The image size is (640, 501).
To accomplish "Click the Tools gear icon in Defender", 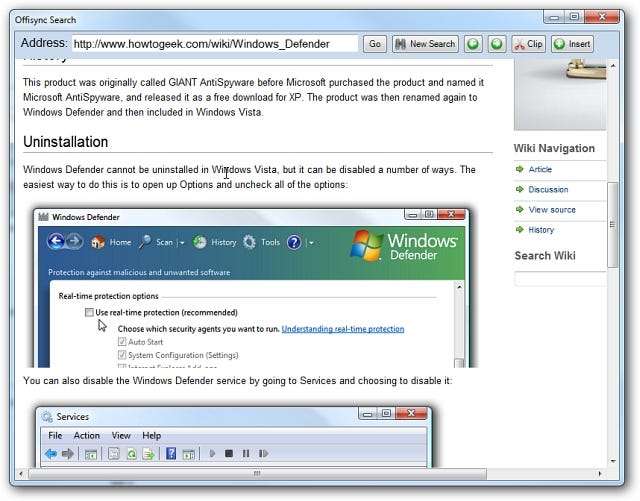I will point(249,243).
